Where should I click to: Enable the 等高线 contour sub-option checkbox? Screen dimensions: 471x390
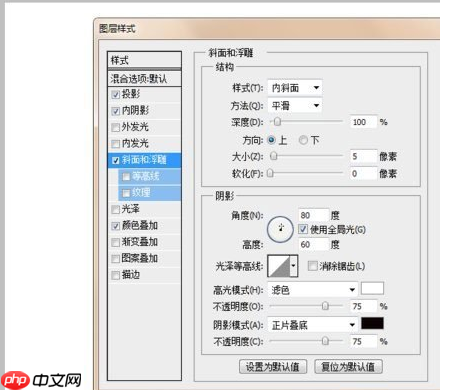tap(126, 176)
